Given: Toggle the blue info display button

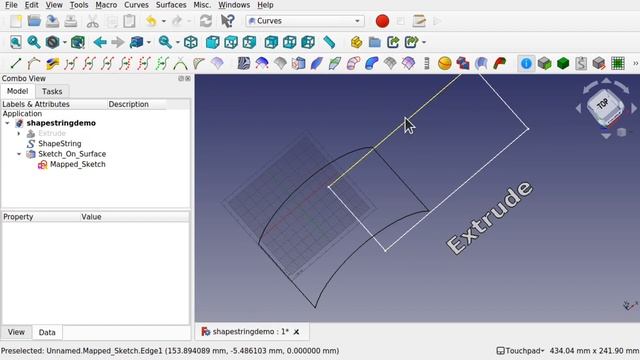Looking at the screenshot, I should tap(526, 63).
